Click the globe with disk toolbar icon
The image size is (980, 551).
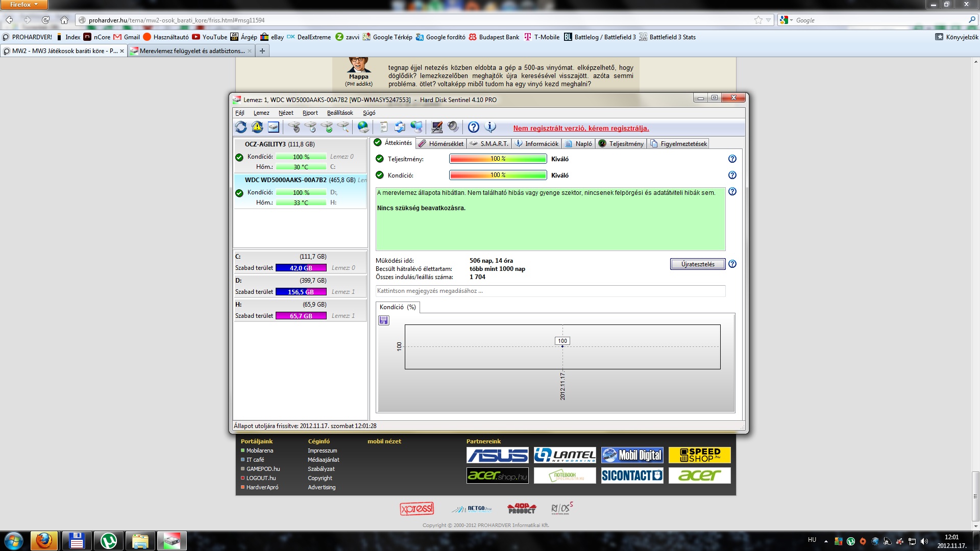click(x=363, y=127)
